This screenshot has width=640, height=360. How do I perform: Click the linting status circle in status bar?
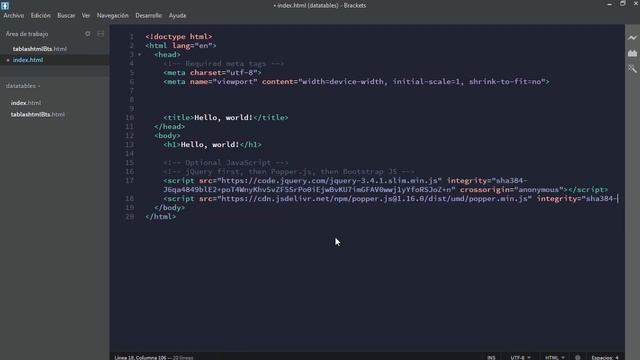578,357
